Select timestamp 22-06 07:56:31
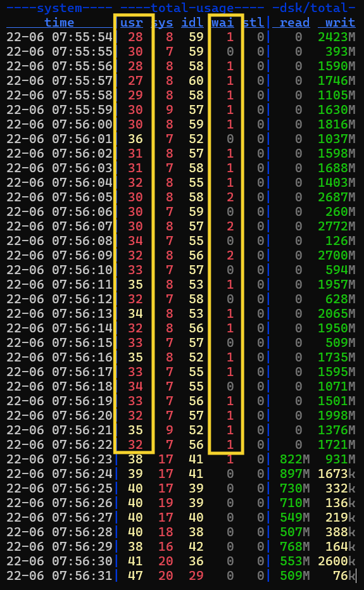 point(60,575)
